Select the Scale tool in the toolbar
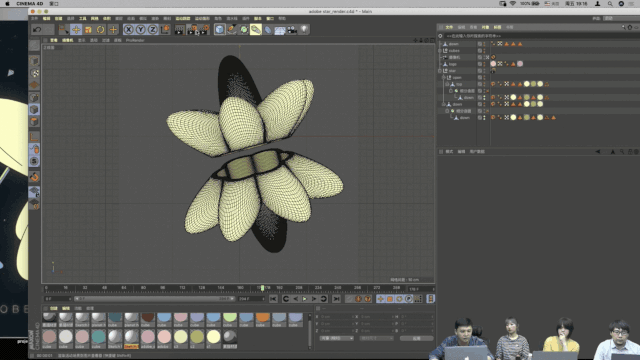 pos(88,29)
